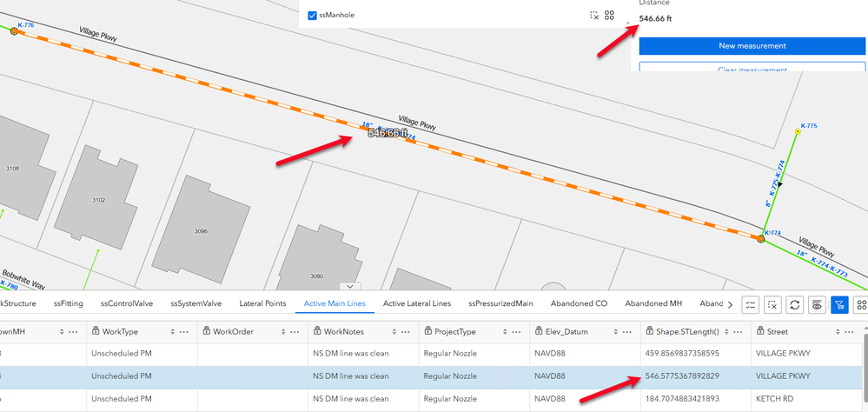The height and width of the screenshot is (412, 868).
Task: Collapse the attribute table with the chevron
Action: point(350,286)
